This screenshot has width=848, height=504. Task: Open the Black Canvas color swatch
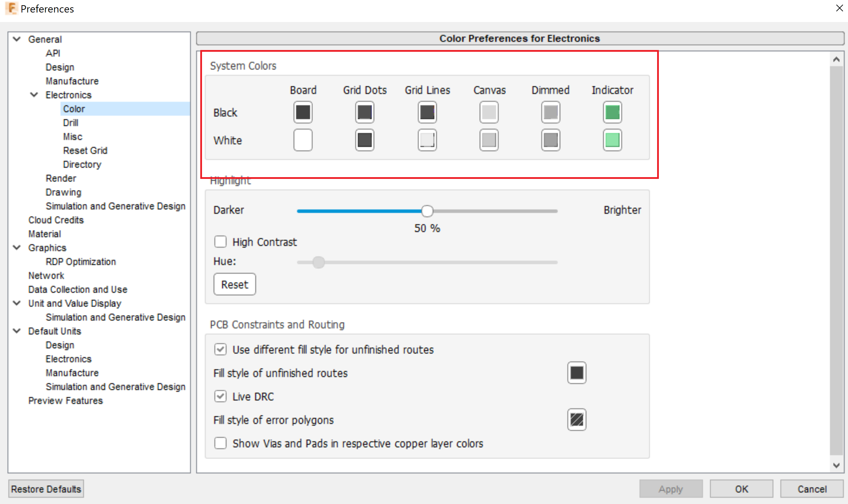(x=489, y=112)
